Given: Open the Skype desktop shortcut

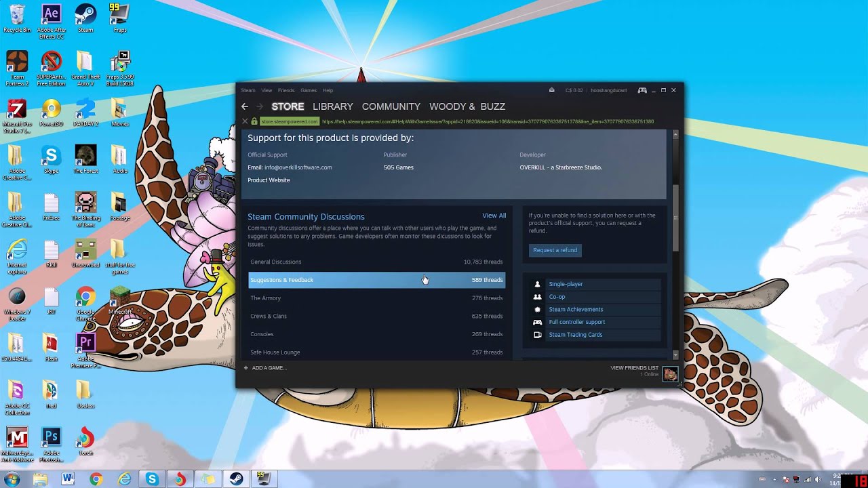Looking at the screenshot, I should 51,159.
